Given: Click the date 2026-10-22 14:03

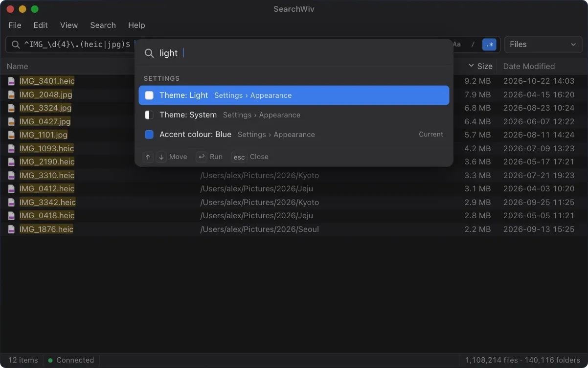Looking at the screenshot, I should [x=539, y=81].
